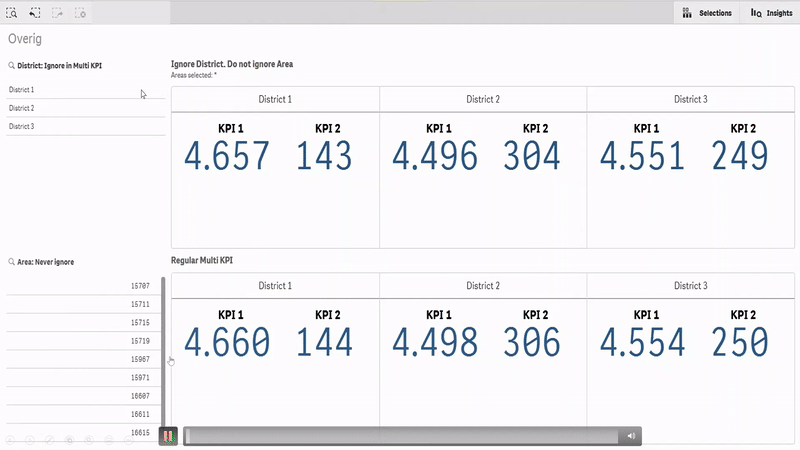Click District 2 header in top KPI
Viewport: 800px width, 450px height.
click(x=483, y=99)
